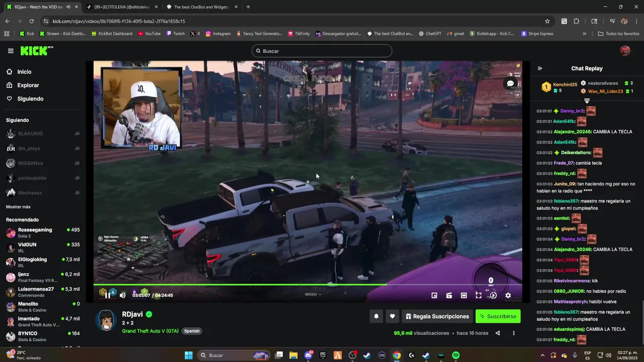Open a new browser tab
Image resolution: width=644 pixels, height=362 pixels.
(248, 7)
